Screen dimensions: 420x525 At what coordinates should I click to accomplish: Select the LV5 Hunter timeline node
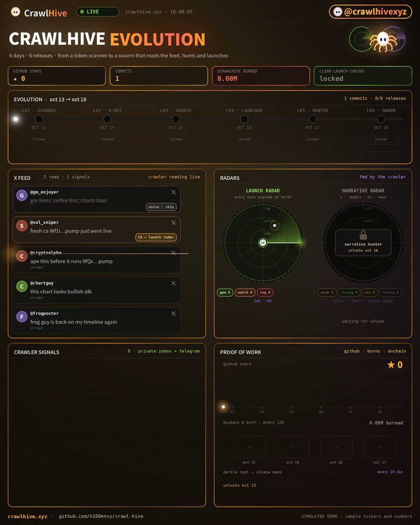(312, 119)
